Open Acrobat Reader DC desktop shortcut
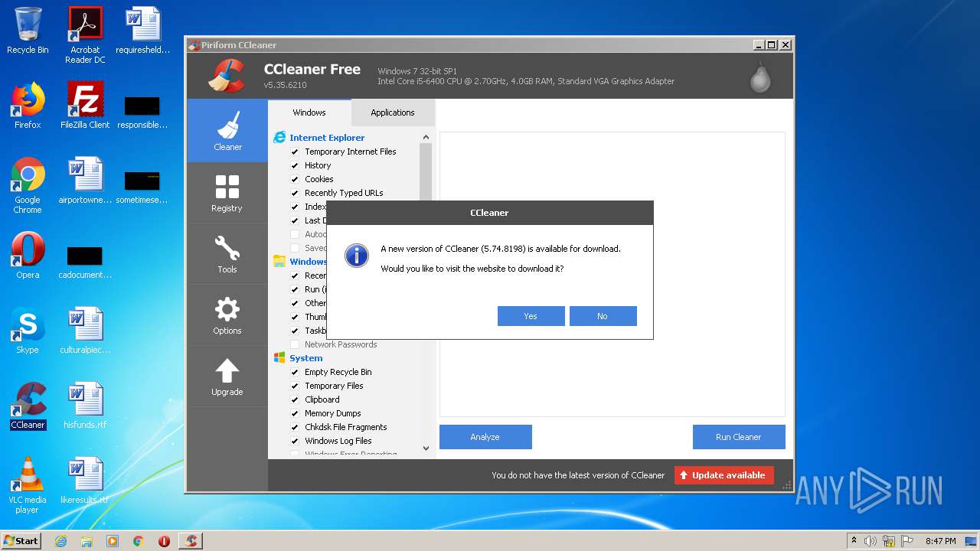This screenshot has height=551, width=980. (x=85, y=35)
